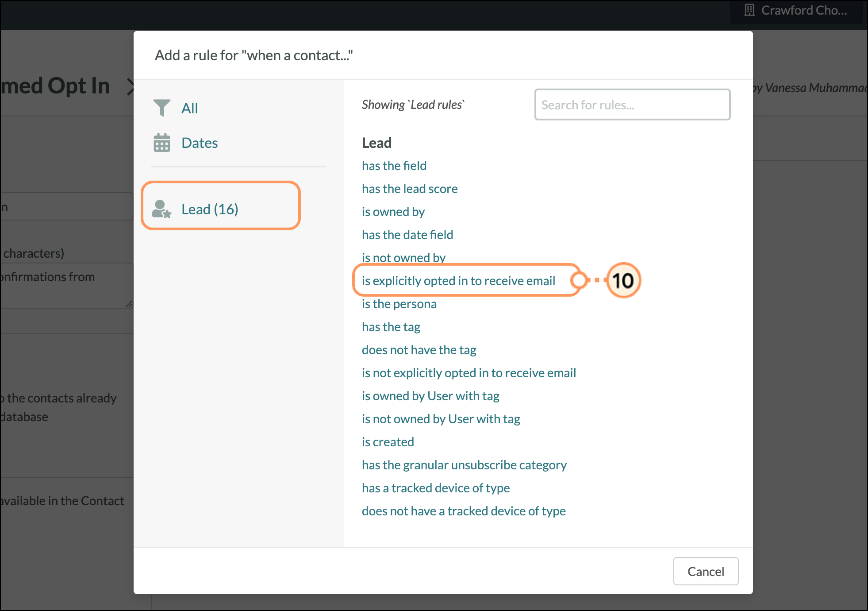Click the funnel filter icon for All
Viewport: 868px width, 611px height.
point(161,108)
